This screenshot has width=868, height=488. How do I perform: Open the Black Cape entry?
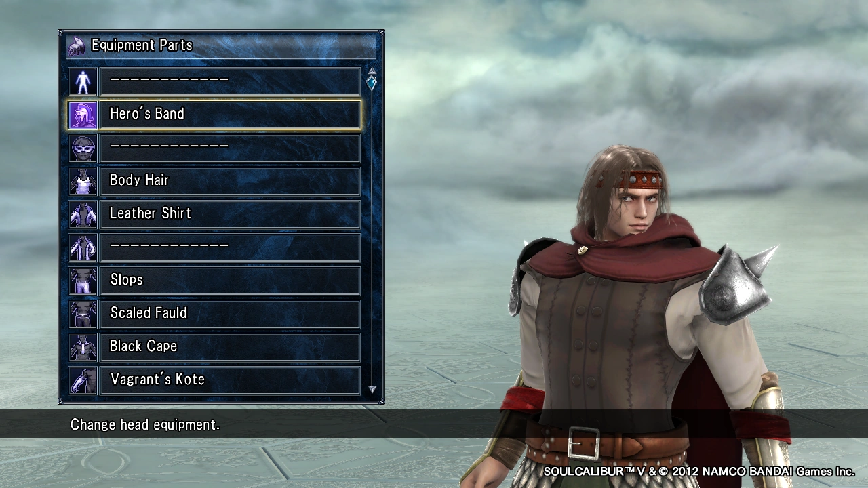click(x=230, y=347)
